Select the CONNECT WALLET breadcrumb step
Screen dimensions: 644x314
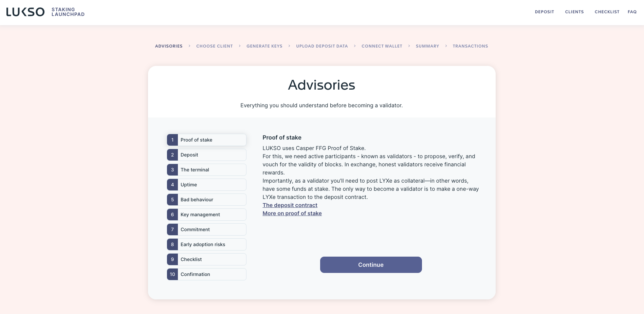[382, 46]
